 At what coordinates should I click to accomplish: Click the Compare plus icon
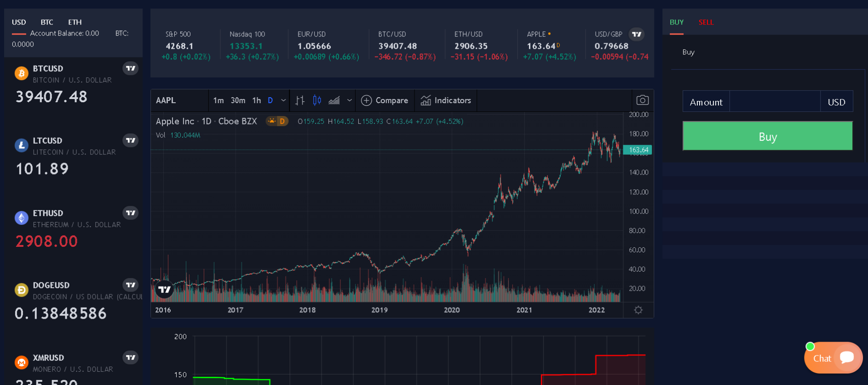pos(366,100)
